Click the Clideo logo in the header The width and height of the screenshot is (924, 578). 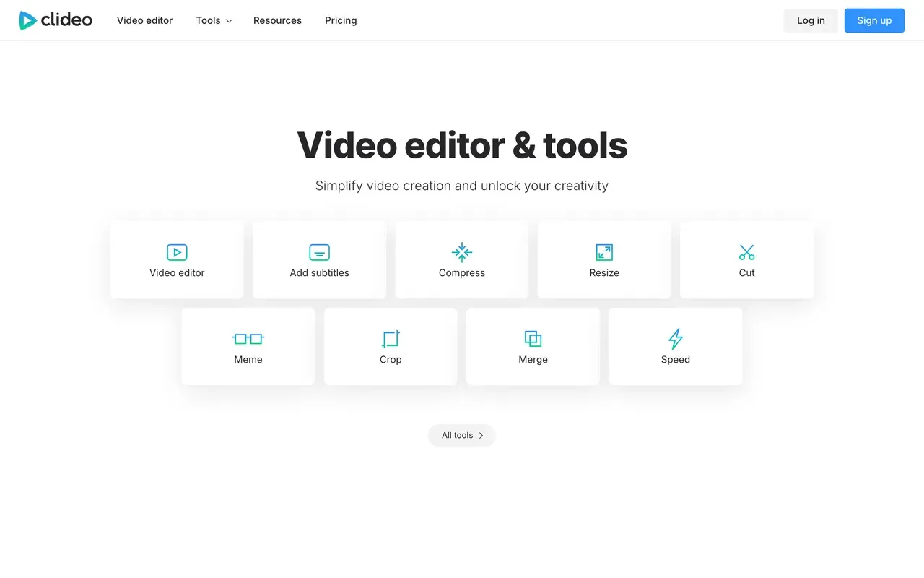tap(56, 20)
